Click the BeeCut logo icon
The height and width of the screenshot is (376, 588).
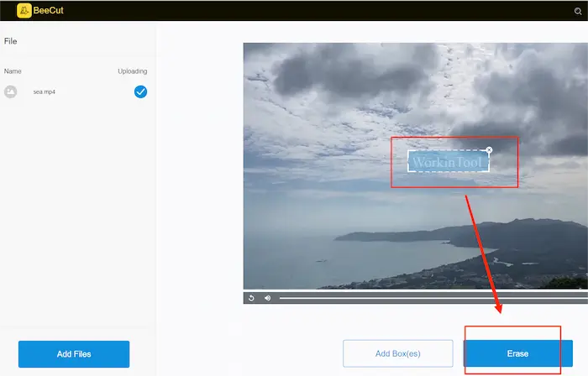(x=24, y=10)
